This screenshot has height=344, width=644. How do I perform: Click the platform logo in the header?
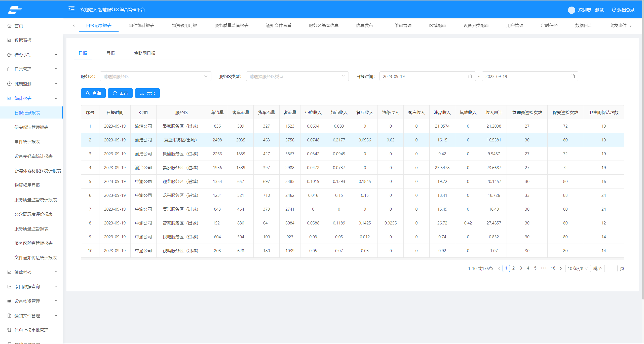(15, 10)
